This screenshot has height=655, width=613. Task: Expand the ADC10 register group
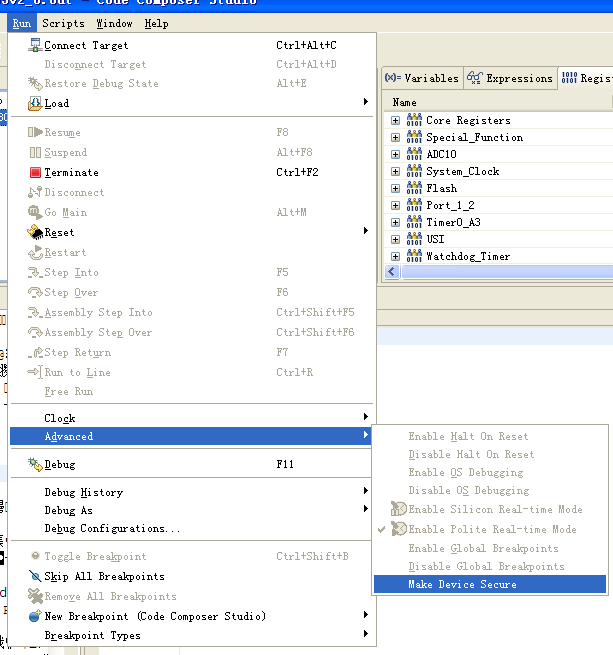click(x=395, y=155)
